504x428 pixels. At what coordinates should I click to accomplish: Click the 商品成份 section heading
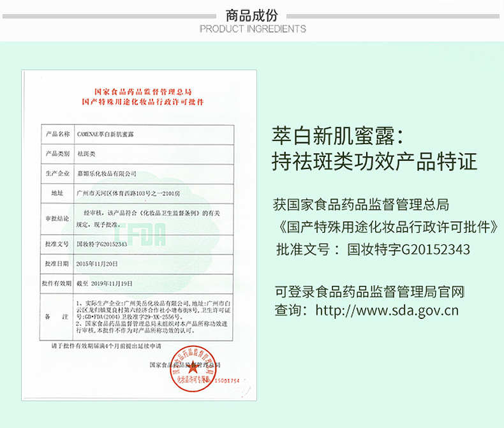251,15
